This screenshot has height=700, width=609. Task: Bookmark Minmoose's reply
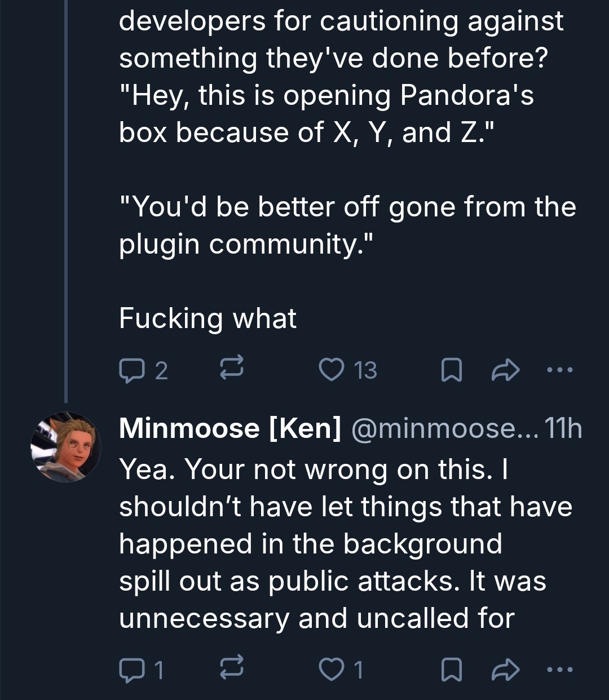point(451,669)
